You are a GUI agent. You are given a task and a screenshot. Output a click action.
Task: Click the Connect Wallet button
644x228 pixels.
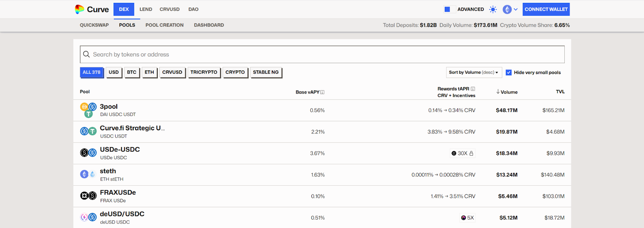[x=546, y=9]
